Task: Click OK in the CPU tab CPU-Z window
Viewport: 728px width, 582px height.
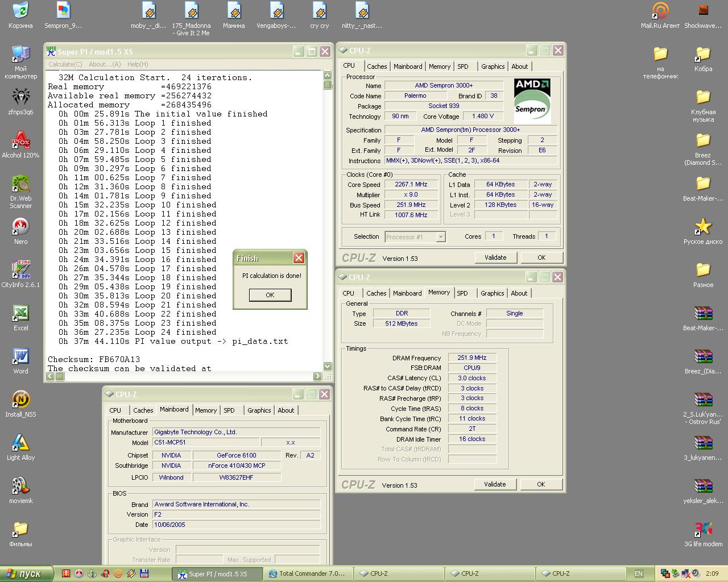Action: click(x=541, y=257)
